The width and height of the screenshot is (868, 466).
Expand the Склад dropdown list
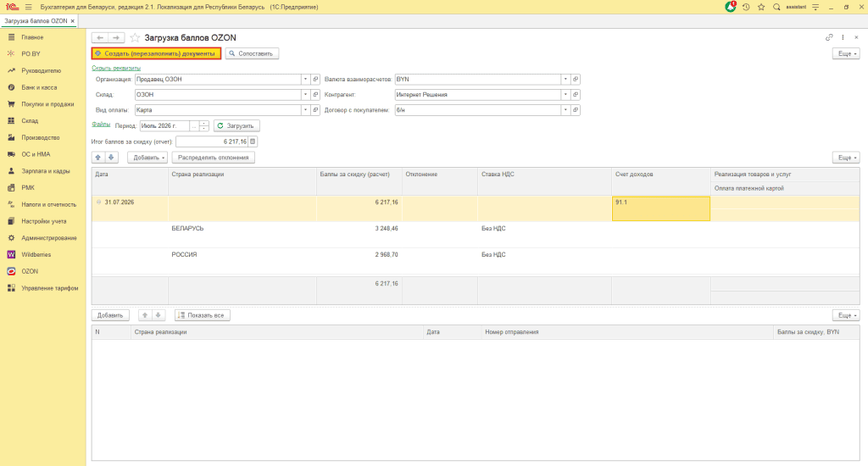coord(305,95)
